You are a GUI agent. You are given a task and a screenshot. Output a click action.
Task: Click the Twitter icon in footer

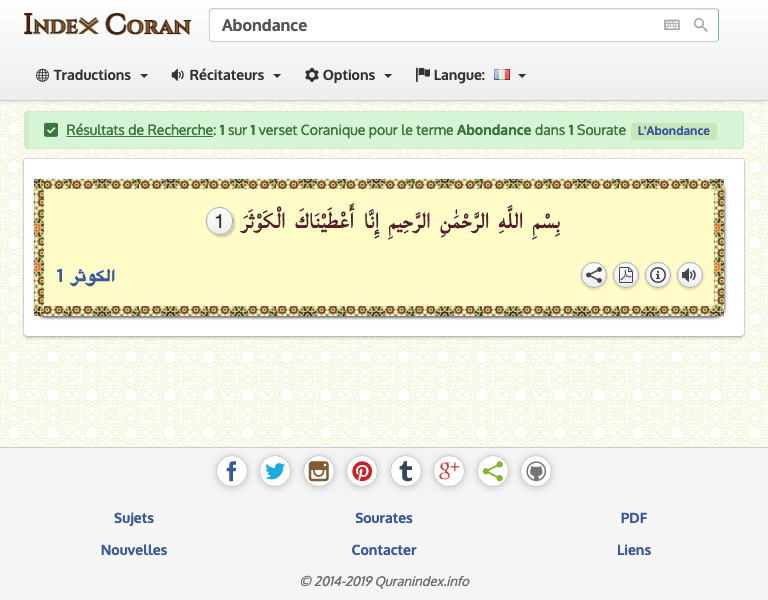(x=275, y=471)
